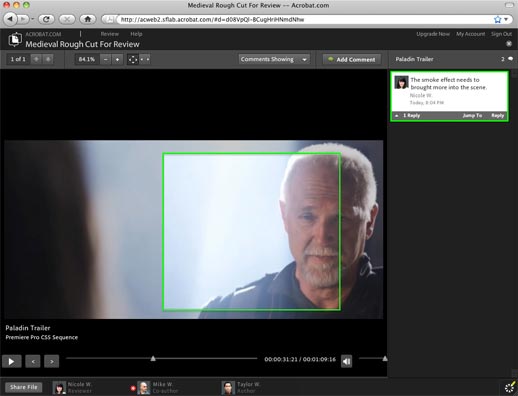Click the comment count bubble icon
Image resolution: width=518 pixels, height=396 pixels.
pyautogui.click(x=510, y=59)
